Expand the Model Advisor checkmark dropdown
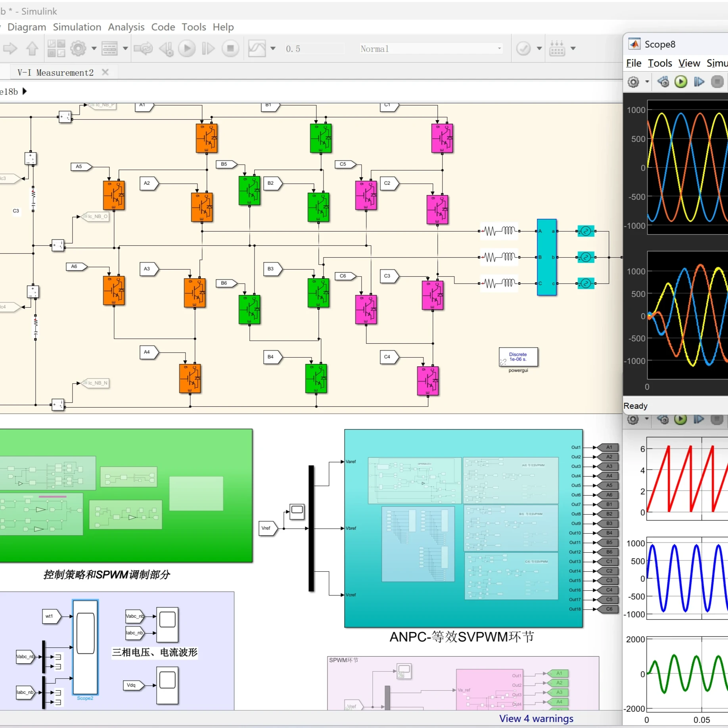This screenshot has width=728, height=728. pos(539,48)
